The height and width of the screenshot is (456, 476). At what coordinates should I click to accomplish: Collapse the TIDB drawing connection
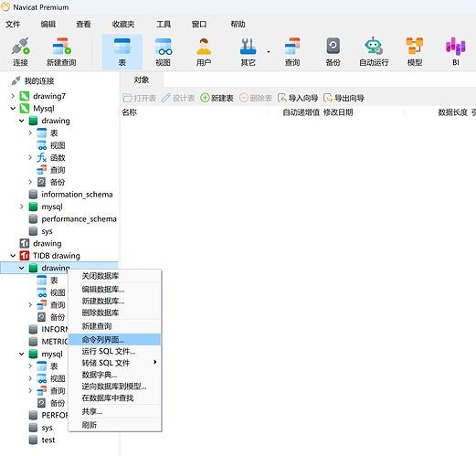click(13, 256)
